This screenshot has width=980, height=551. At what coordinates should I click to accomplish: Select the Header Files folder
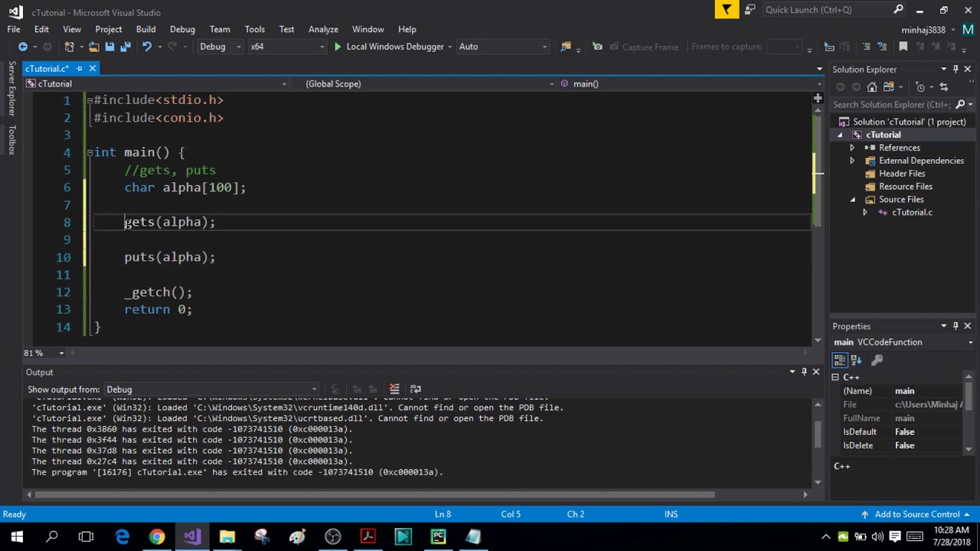(x=902, y=174)
